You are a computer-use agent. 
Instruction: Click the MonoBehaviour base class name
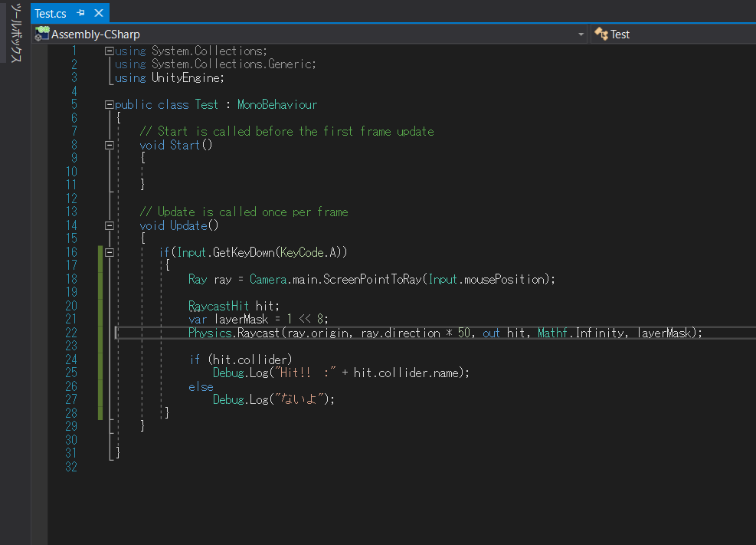(x=277, y=105)
